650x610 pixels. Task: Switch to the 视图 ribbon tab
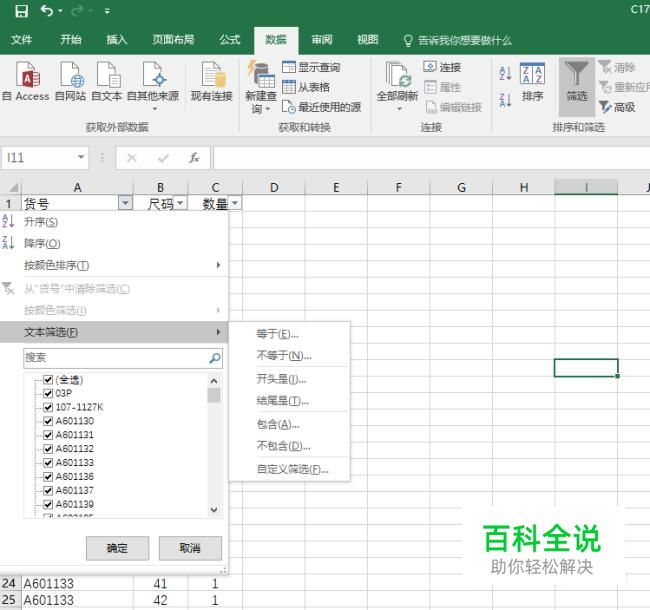pyautogui.click(x=368, y=40)
